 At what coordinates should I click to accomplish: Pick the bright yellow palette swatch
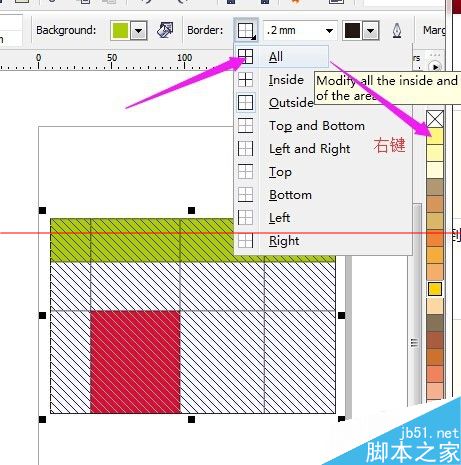435,136
